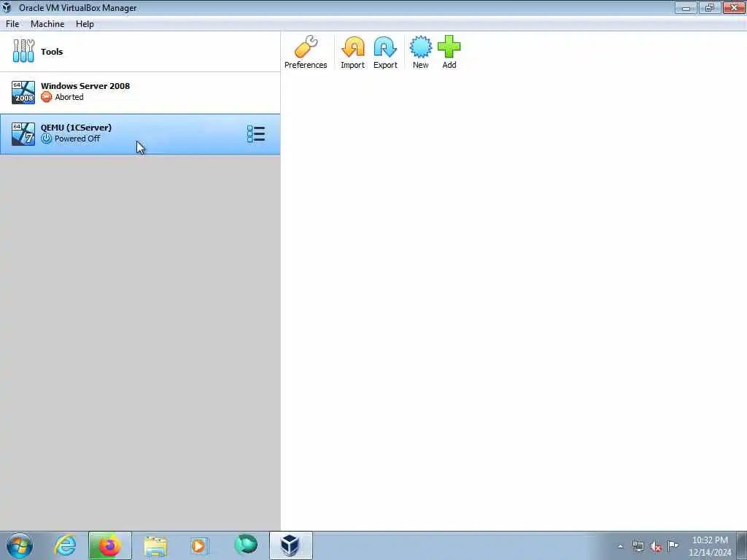Click the Import appliance icon

[352, 52]
